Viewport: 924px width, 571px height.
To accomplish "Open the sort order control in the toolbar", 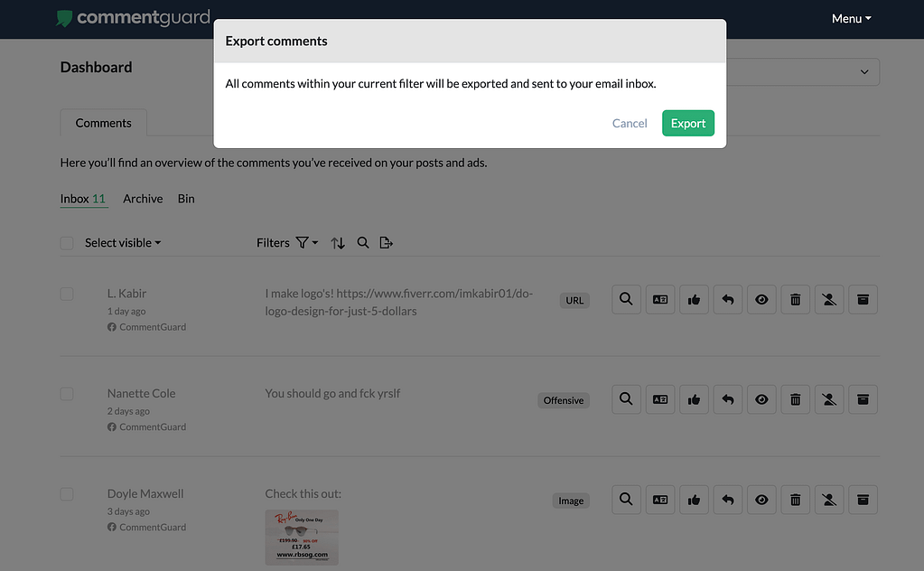I will 335,242.
